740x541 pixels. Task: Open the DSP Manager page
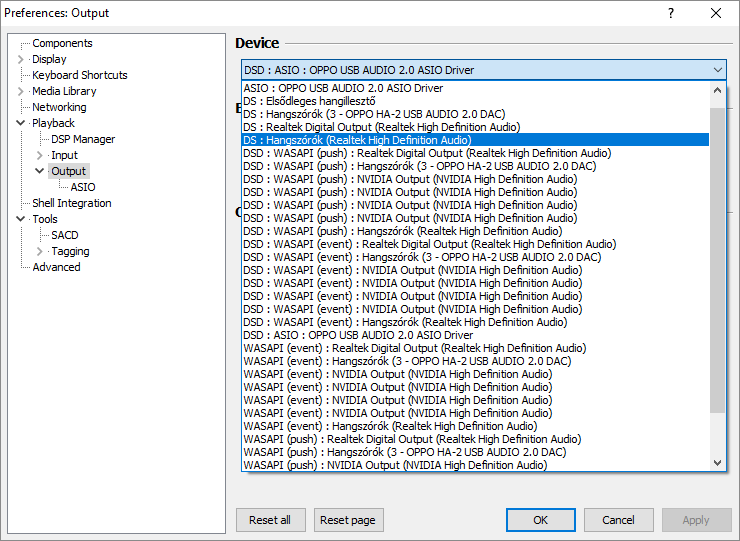tap(83, 139)
